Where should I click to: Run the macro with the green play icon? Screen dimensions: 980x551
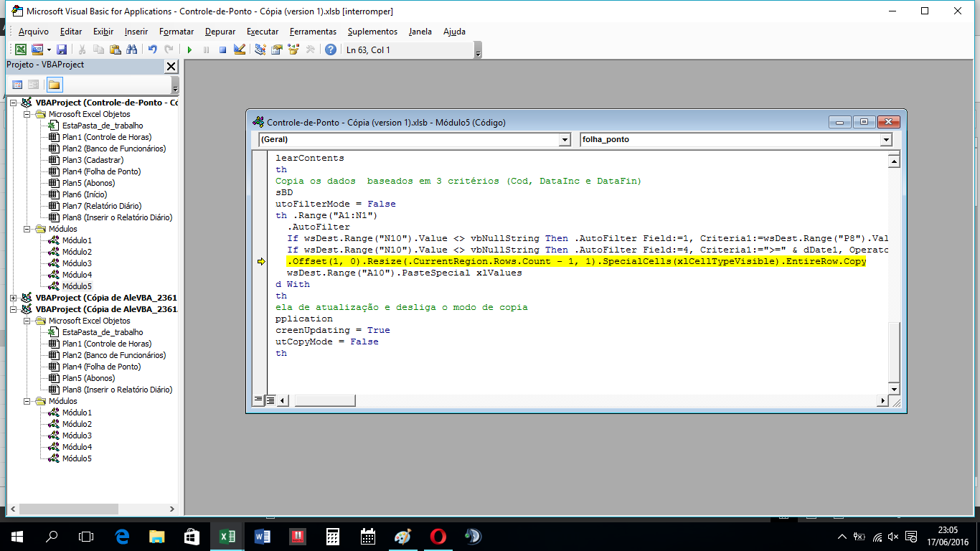189,50
